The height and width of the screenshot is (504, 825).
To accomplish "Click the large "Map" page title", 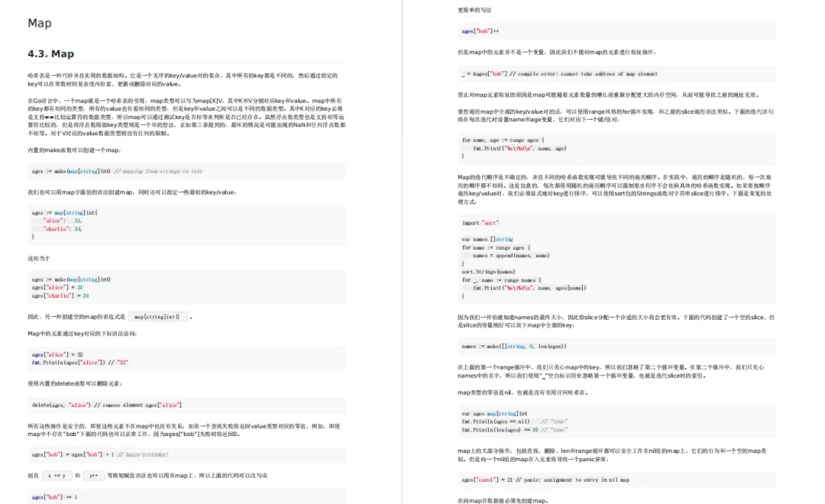I will pyautogui.click(x=40, y=23).
